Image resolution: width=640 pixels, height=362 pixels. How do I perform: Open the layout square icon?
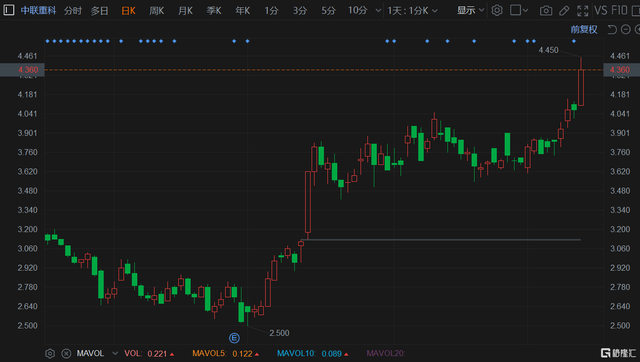tap(515, 10)
